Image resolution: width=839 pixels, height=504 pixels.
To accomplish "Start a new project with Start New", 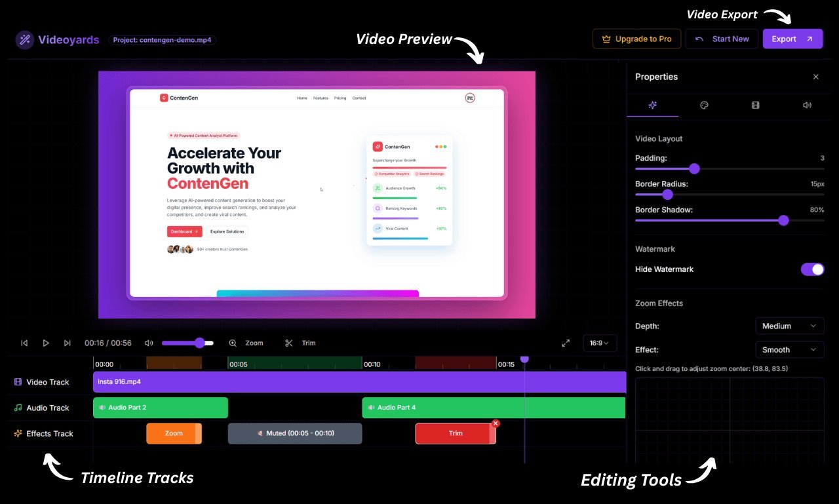I will (722, 39).
